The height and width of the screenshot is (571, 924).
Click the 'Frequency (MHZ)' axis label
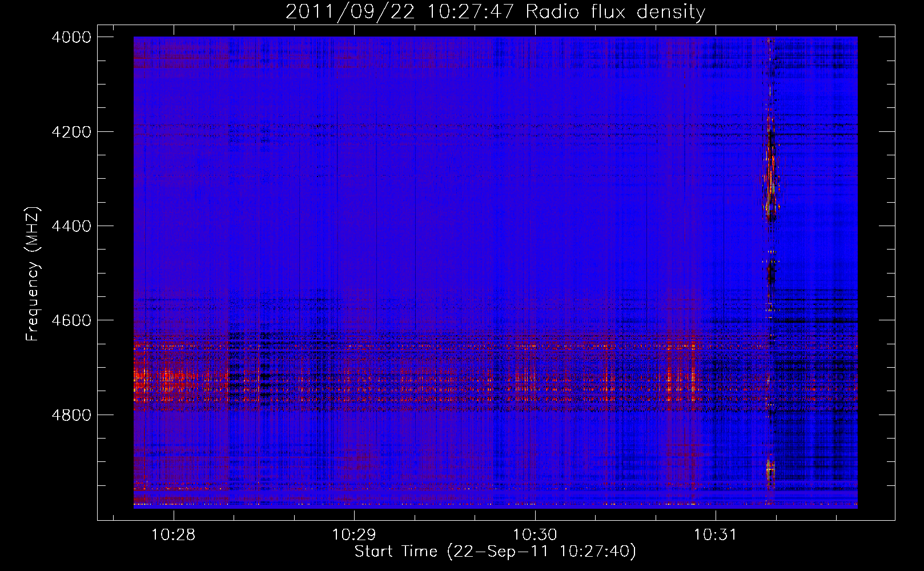coord(33,274)
